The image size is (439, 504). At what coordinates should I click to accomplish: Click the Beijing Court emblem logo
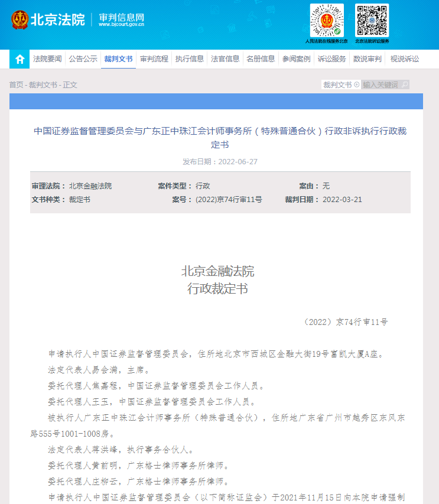pos(20,20)
